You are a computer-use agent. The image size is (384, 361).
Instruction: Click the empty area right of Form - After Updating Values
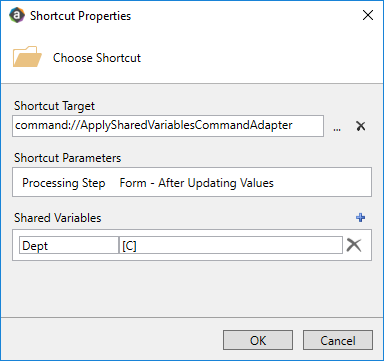(322, 183)
